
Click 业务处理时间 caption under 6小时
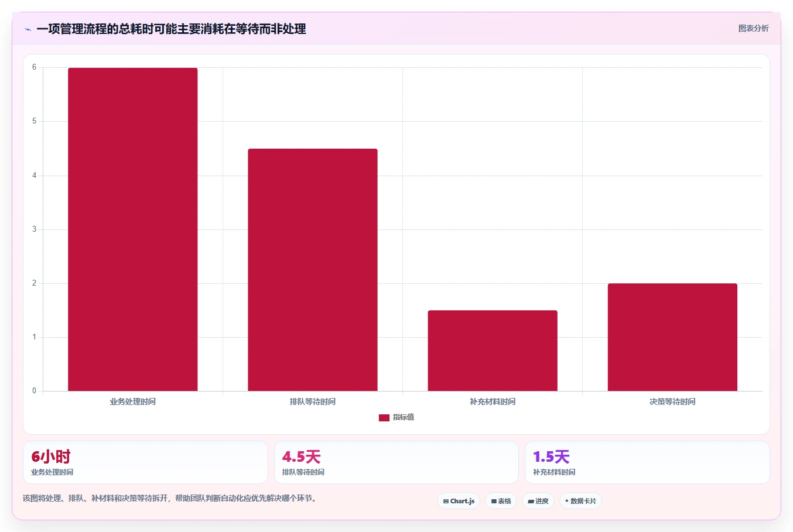pos(52,472)
